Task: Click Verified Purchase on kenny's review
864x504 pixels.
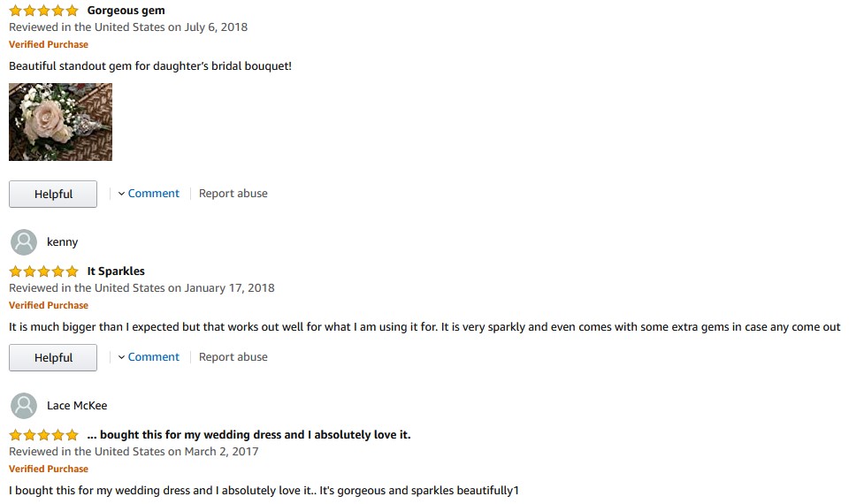Action: 49,305
